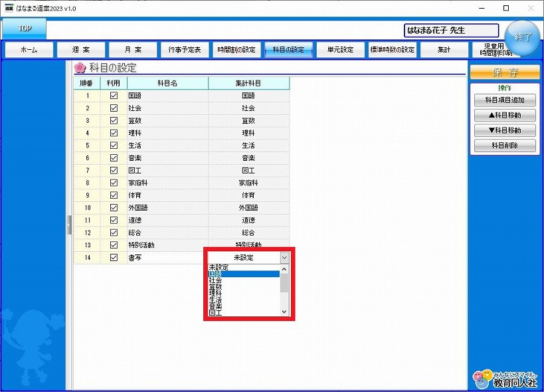Click the round 終了 exit button
The width and height of the screenshot is (544, 392).
[x=522, y=37]
